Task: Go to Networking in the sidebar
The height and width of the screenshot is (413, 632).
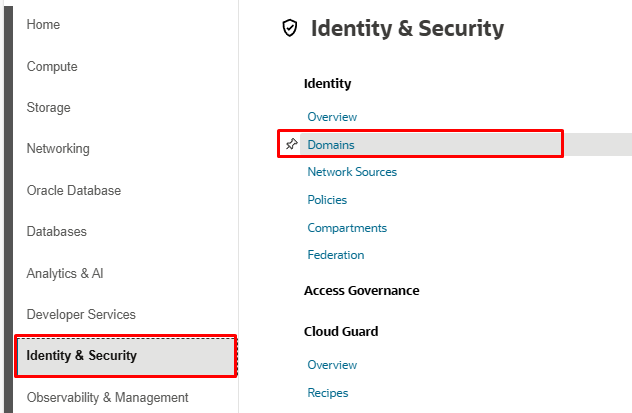Action: (58, 149)
